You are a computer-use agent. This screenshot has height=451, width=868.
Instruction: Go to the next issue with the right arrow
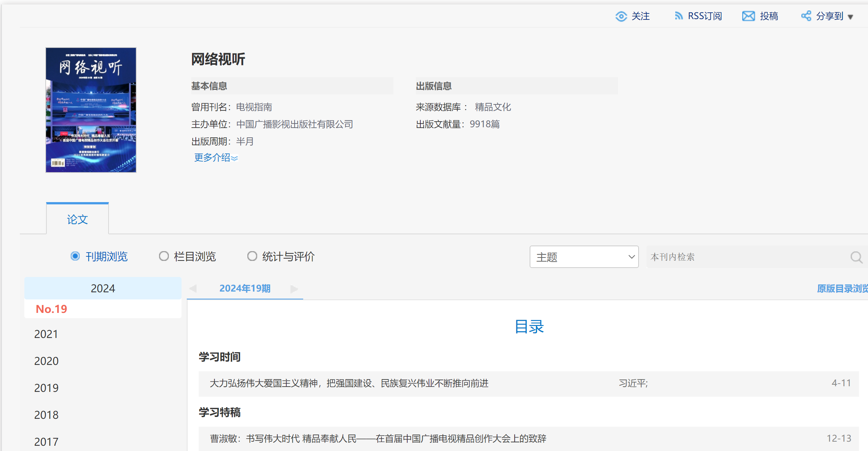(x=294, y=289)
